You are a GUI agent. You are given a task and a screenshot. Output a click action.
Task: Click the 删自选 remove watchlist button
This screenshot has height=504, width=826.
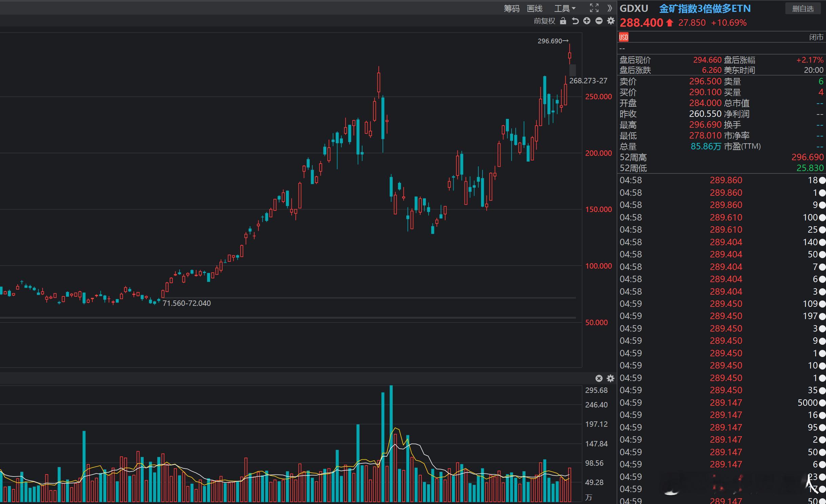(803, 8)
